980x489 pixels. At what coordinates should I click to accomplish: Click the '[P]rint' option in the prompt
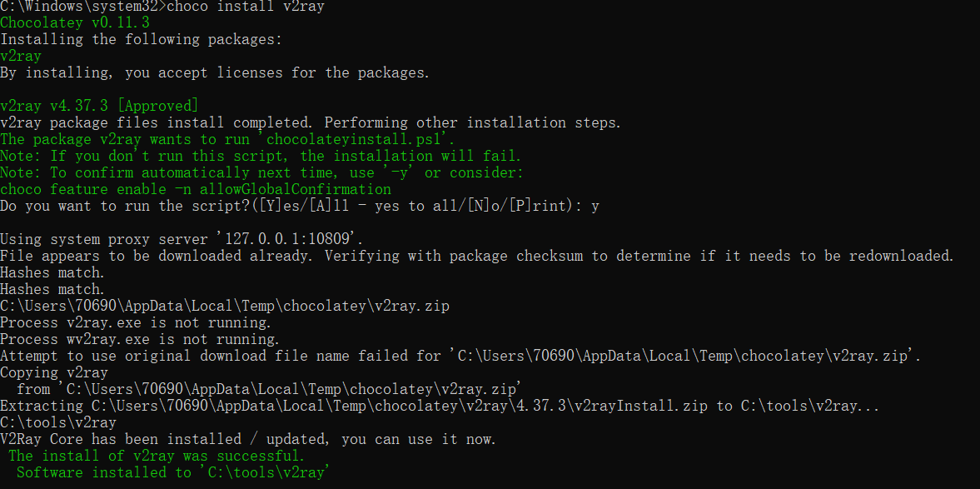click(536, 207)
